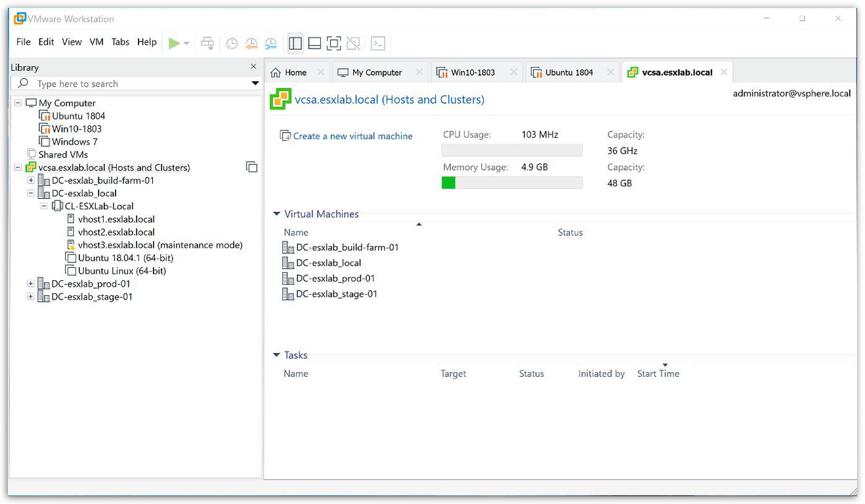Collapse the CL-ESXLab-Local cluster node

click(44, 205)
